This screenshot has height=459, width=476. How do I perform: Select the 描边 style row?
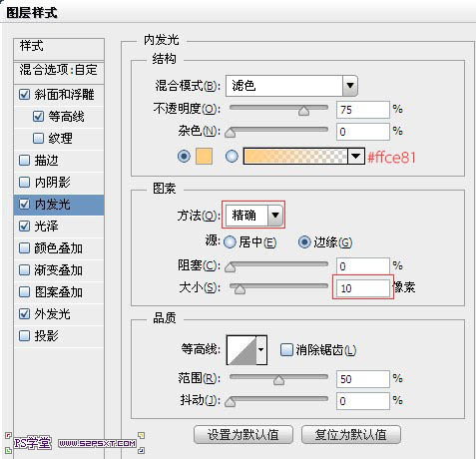click(59, 161)
